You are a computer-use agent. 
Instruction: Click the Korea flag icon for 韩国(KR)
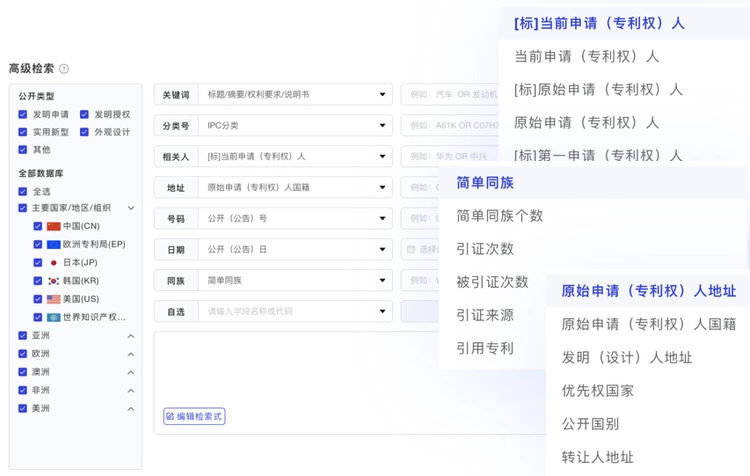tap(54, 281)
